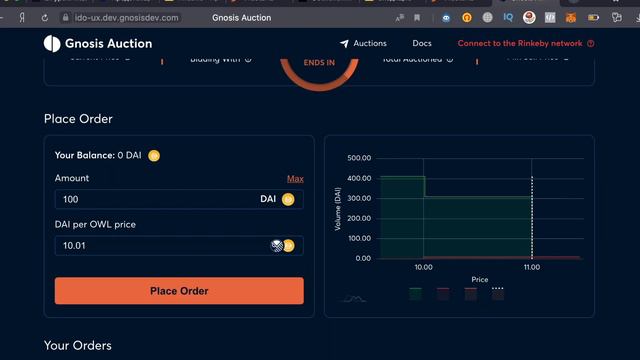The width and height of the screenshot is (640, 360).
Task: Click the orange Place Order button
Action: pos(179,291)
